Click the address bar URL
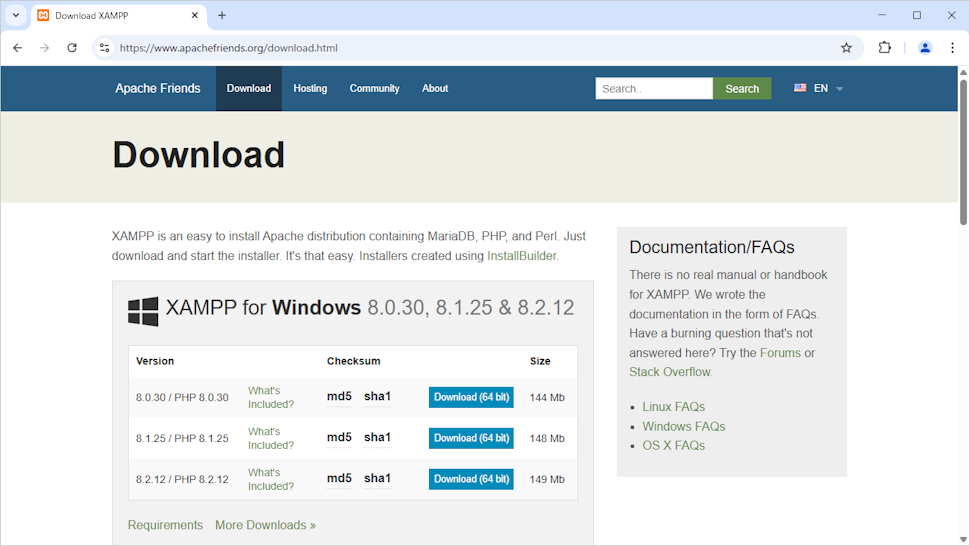This screenshot has width=970, height=546. tap(228, 48)
